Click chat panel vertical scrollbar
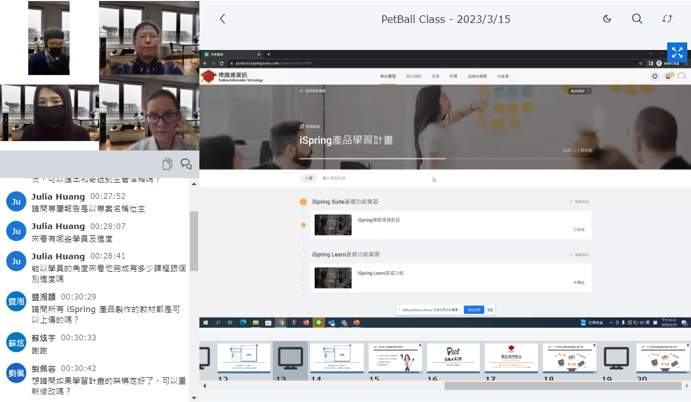This screenshot has height=402, width=691. [x=194, y=240]
